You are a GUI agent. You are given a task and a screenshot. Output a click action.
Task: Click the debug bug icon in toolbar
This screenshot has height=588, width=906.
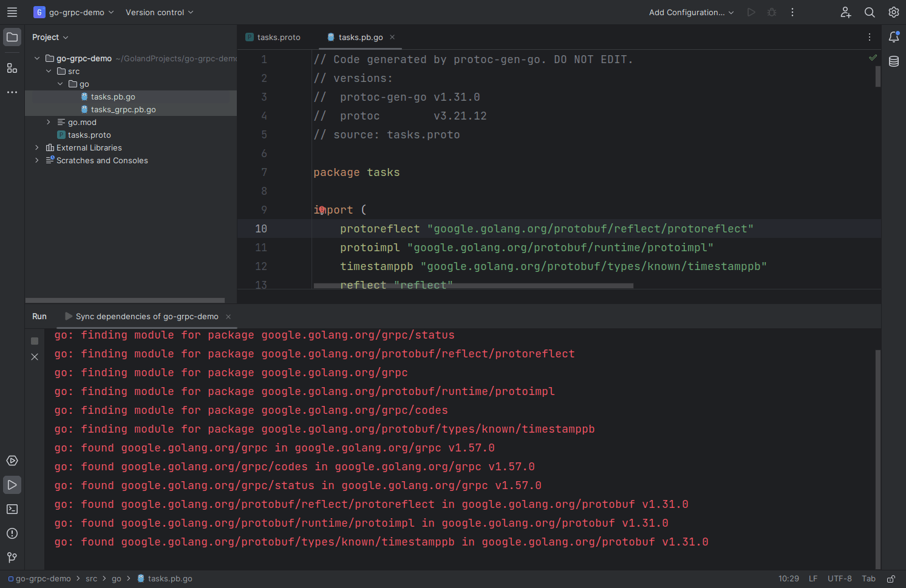click(x=771, y=12)
